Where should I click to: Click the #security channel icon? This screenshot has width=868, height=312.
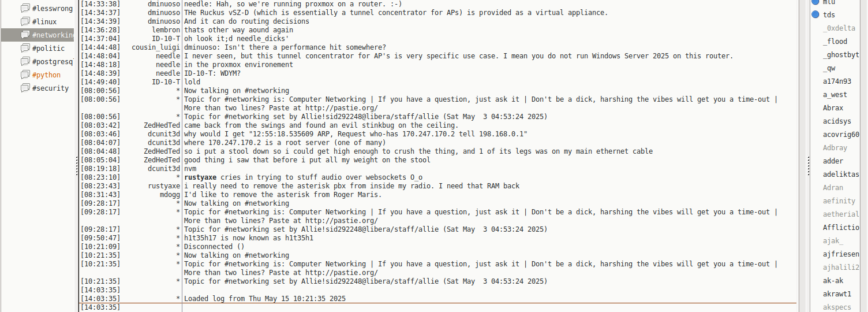(x=25, y=88)
